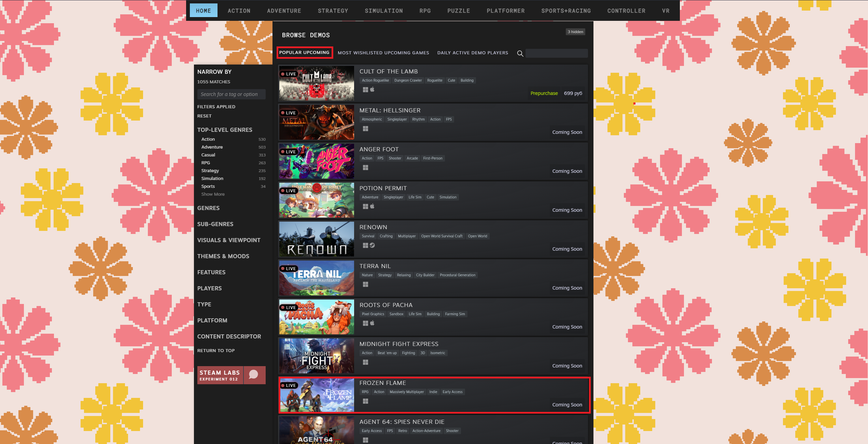Select Most Wishlisted Upcoming Games tab

383,53
